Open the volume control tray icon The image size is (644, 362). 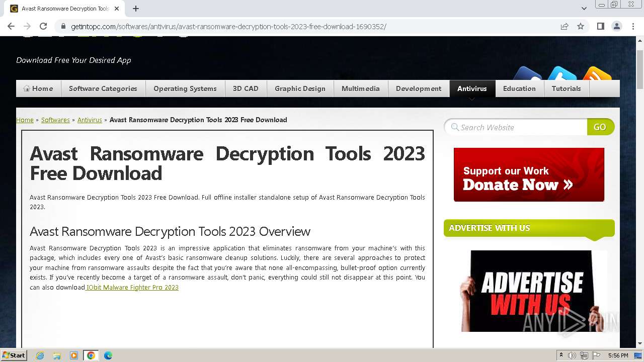pos(572,355)
